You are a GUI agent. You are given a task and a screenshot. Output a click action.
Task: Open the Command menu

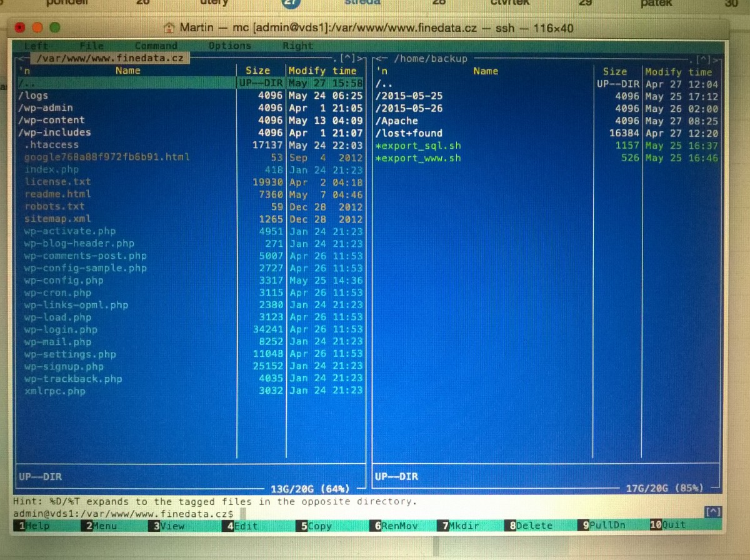[x=156, y=46]
